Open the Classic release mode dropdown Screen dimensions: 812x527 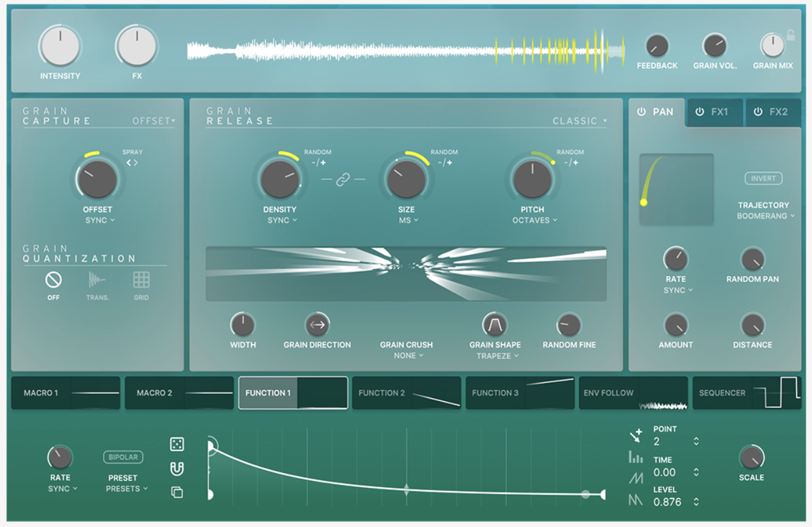[x=579, y=121]
